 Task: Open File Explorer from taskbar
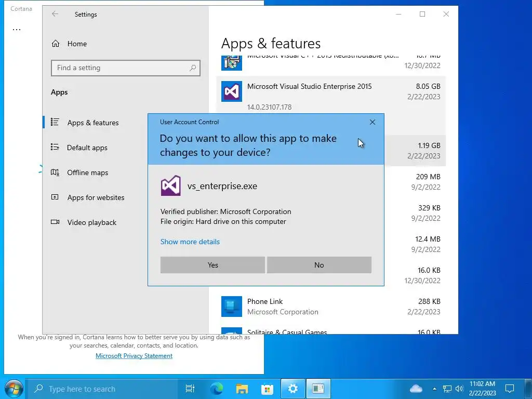pos(242,389)
